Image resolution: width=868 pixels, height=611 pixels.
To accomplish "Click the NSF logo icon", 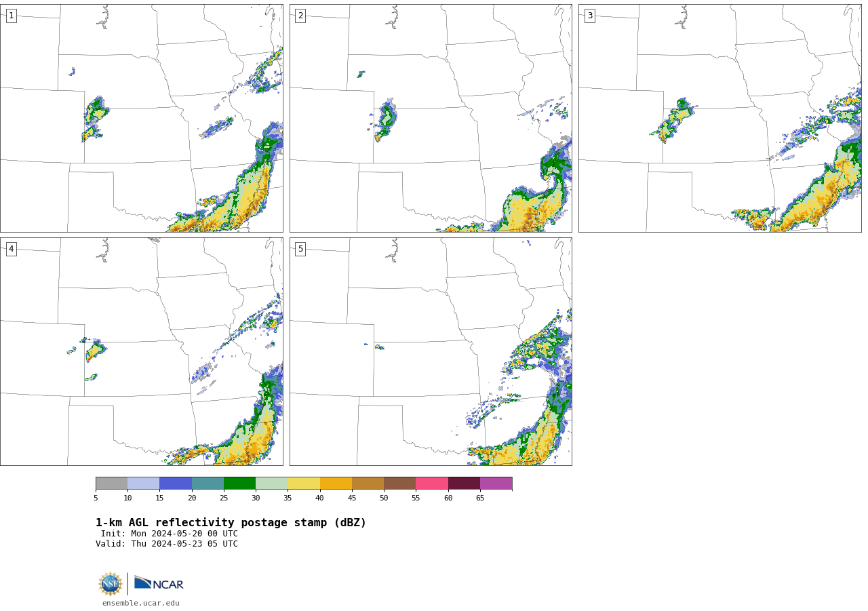I will coord(110,584).
